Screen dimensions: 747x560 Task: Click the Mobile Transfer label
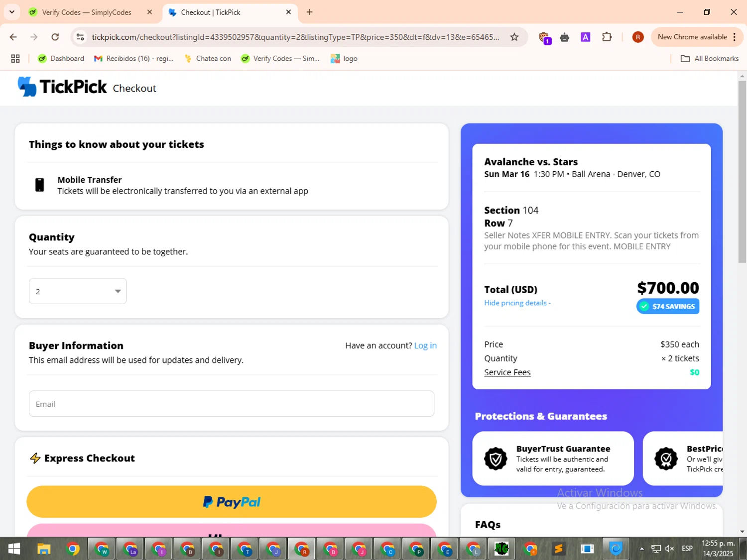(90, 180)
